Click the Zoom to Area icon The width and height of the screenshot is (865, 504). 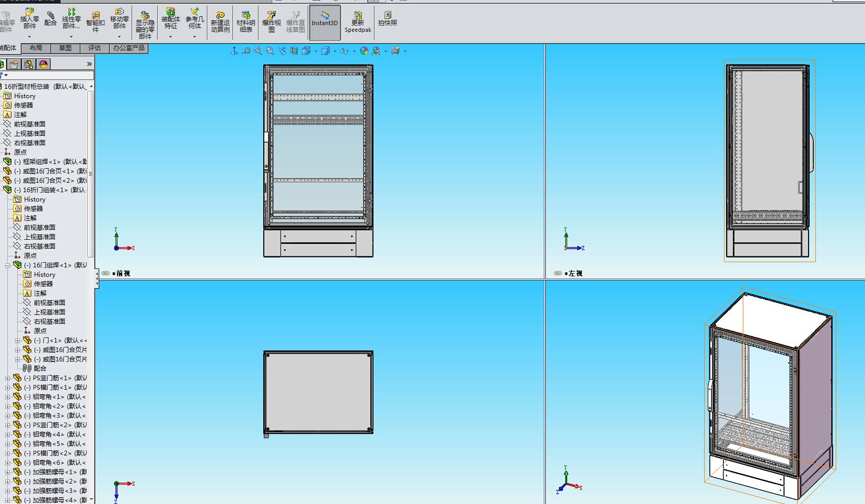click(x=270, y=51)
